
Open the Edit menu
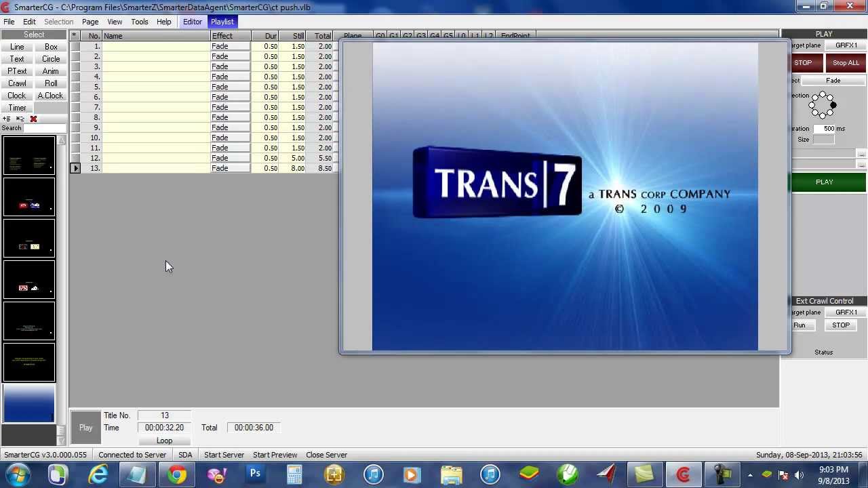point(29,22)
